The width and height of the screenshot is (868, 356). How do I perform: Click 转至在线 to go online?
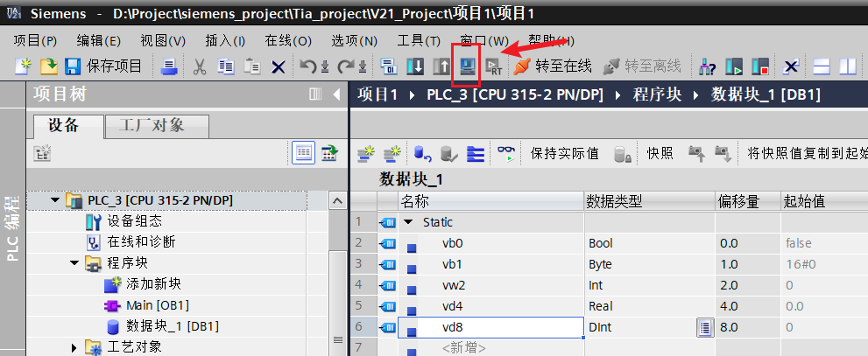click(x=553, y=66)
